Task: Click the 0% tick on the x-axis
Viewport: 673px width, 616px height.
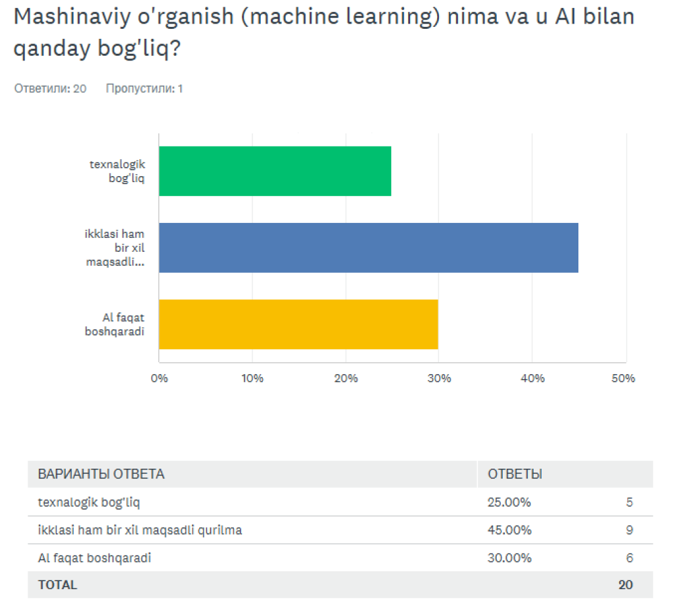Action: 159,379
